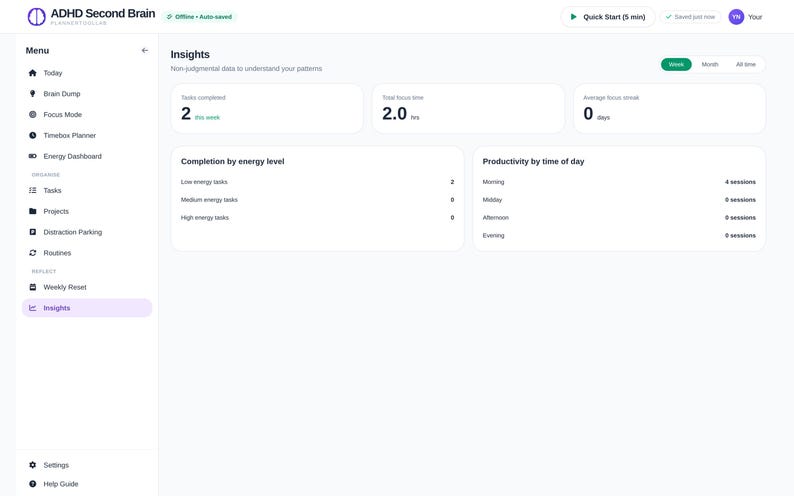Collapse the Menu sidebar with the arrow

click(145, 50)
